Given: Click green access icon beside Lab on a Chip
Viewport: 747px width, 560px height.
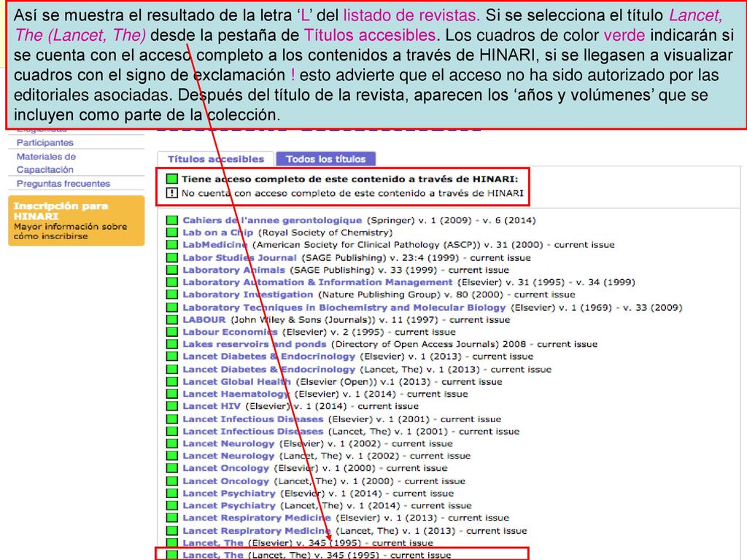Looking at the screenshot, I should 172,233.
